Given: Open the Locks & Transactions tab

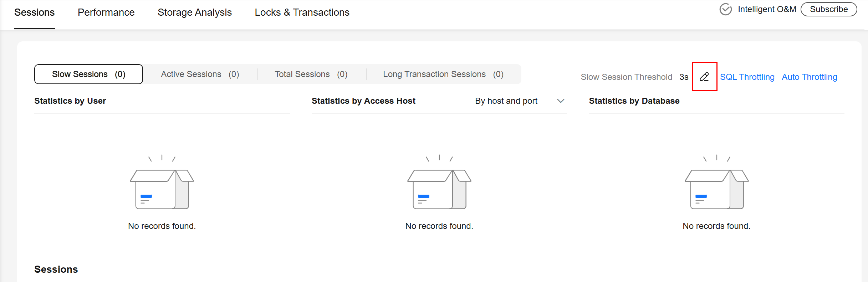Looking at the screenshot, I should tap(302, 12).
